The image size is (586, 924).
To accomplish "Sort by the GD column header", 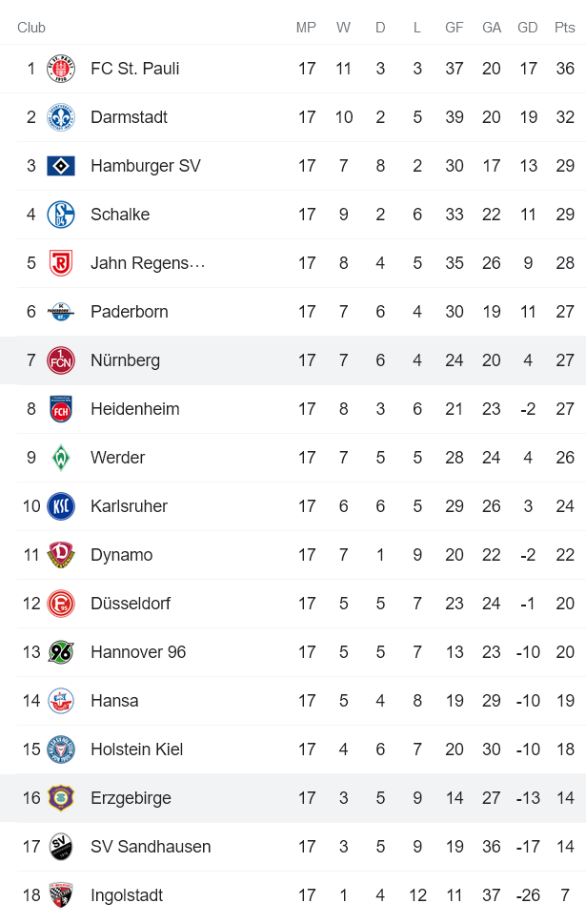I will point(528,28).
